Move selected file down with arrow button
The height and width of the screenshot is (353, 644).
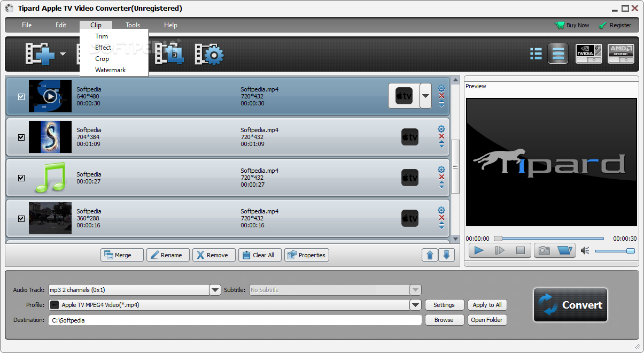pos(447,255)
